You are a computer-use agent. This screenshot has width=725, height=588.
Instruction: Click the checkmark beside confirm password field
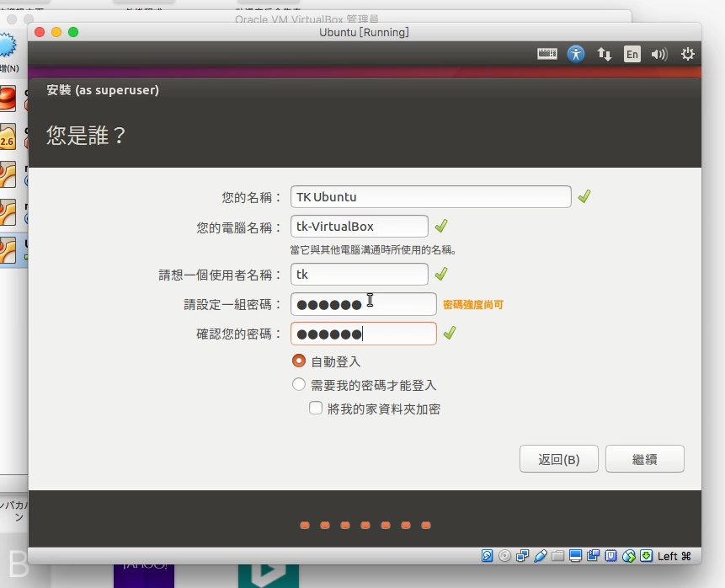tap(450, 333)
